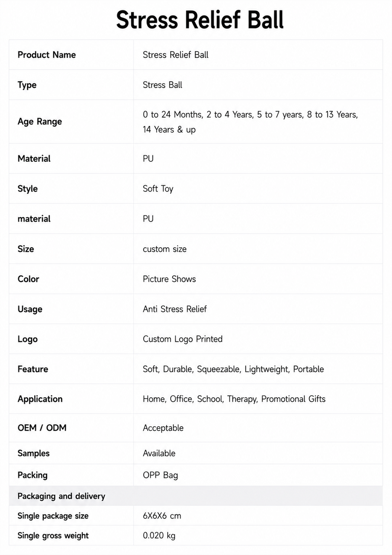Select the OPP Bag packing value

(160, 475)
